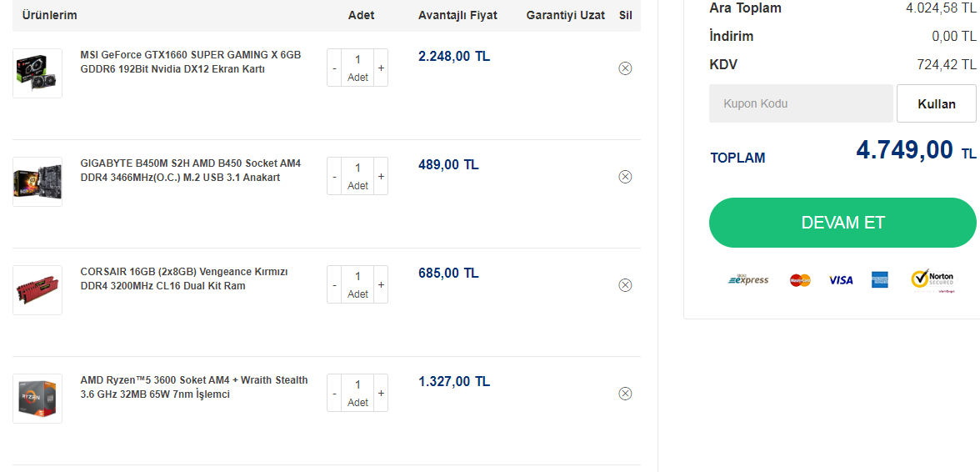Viewport: 980px width, 472px height.
Task: Increase quantity of MSI GeForce graphics card
Action: (x=382, y=68)
